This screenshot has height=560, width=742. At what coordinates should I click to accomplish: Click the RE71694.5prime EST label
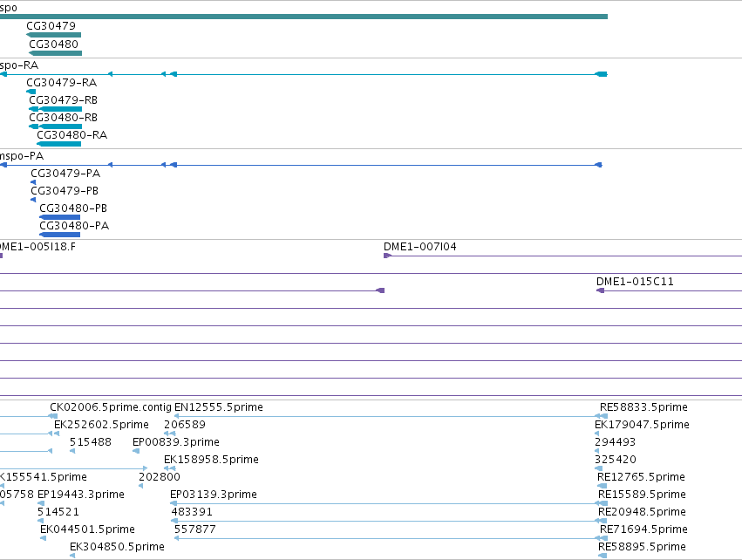643,529
